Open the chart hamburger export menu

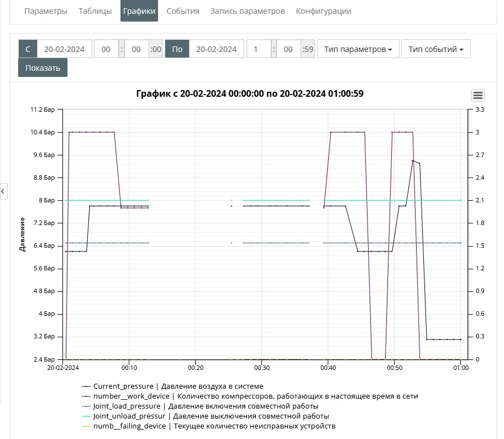pos(477,95)
